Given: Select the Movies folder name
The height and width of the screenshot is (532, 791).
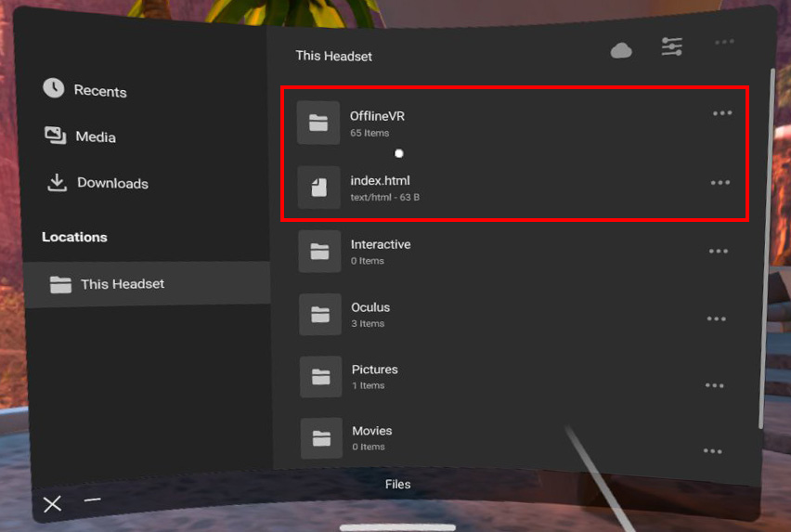Looking at the screenshot, I should point(372,431).
